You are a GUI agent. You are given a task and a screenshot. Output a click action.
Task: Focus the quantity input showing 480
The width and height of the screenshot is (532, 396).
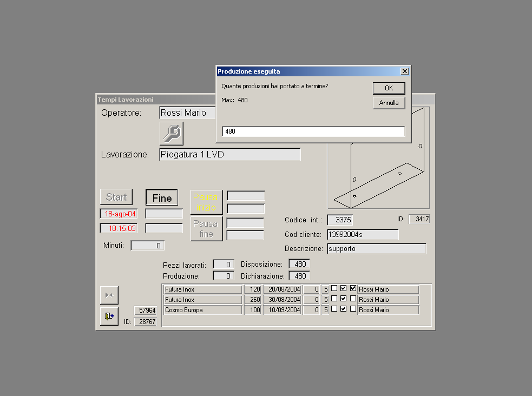click(x=313, y=131)
